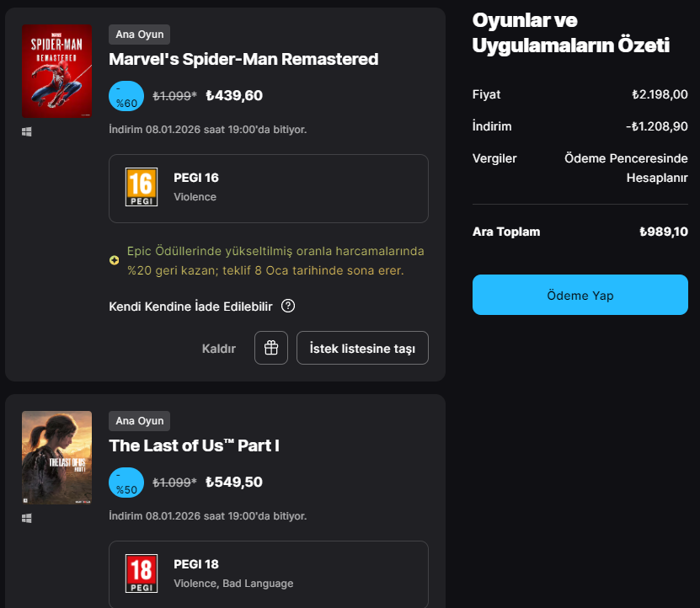Click Ana Oyun tag above Last of Us title

[x=139, y=421]
